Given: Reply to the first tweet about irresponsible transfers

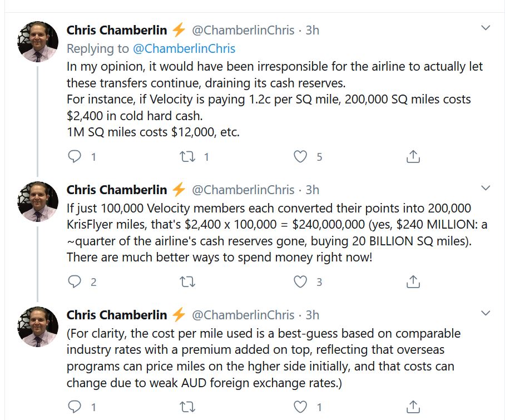Looking at the screenshot, I should click(75, 157).
